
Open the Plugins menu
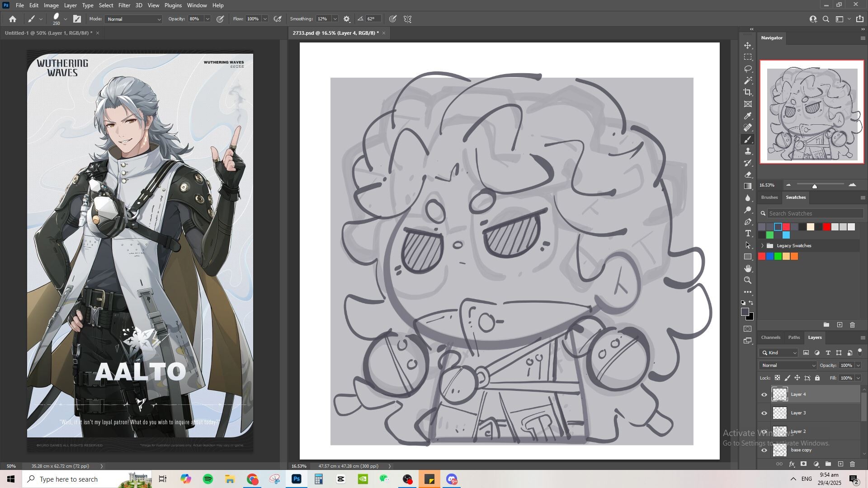tap(173, 5)
